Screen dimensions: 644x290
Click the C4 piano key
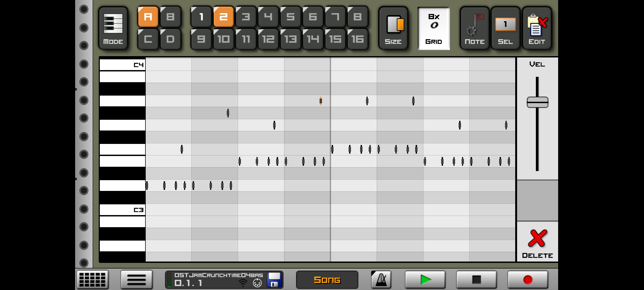point(122,65)
